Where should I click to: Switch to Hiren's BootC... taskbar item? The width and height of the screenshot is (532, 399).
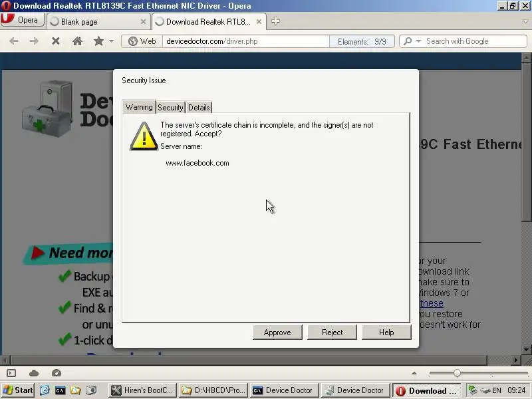pyautogui.click(x=143, y=390)
